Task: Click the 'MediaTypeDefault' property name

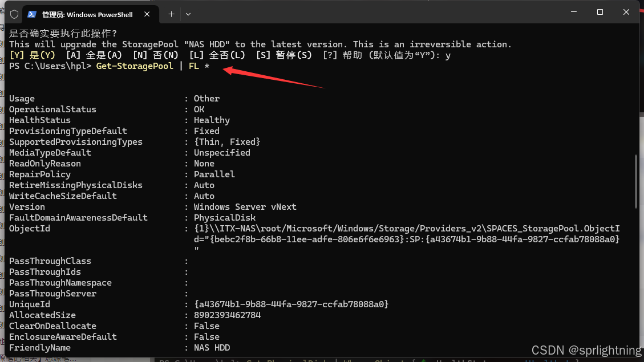Action: point(50,153)
